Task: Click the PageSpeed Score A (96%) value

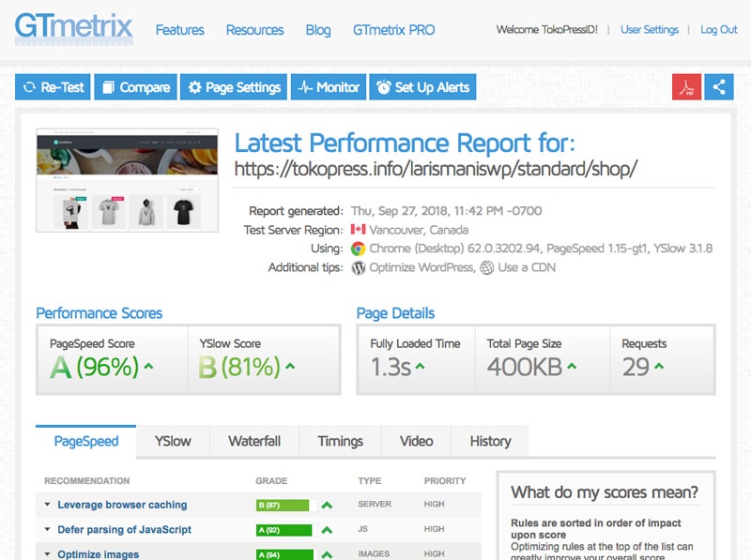Action: click(95, 367)
